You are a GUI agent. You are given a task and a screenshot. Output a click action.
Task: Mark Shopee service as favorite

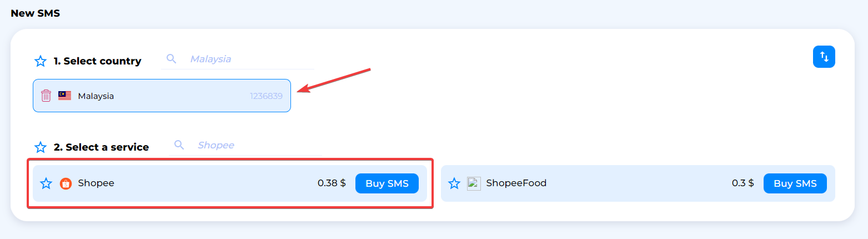(x=46, y=183)
